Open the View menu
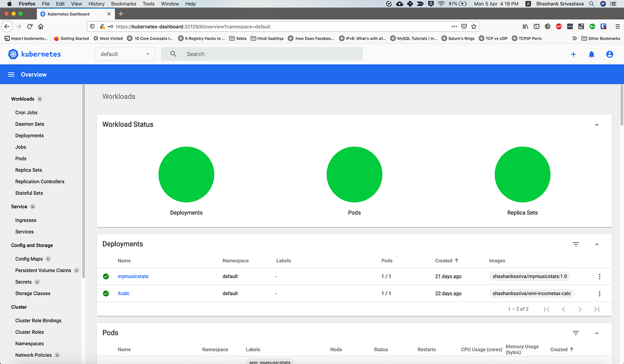Screen dimensions: 624x364 (x=77, y=4)
